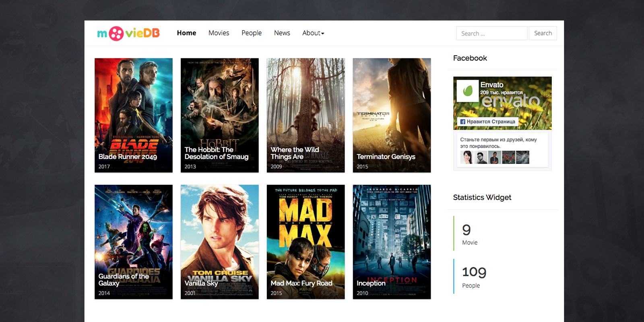
Task: Open Guardians of the Galaxy poster
Action: click(133, 242)
